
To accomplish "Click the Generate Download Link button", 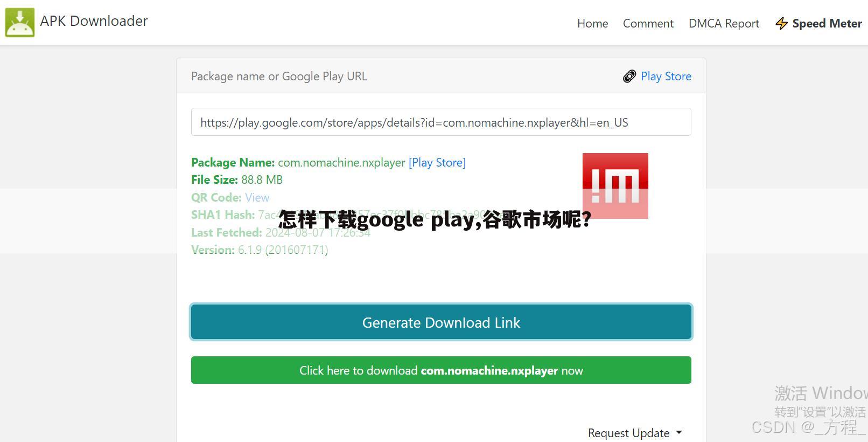I will pyautogui.click(x=441, y=322).
